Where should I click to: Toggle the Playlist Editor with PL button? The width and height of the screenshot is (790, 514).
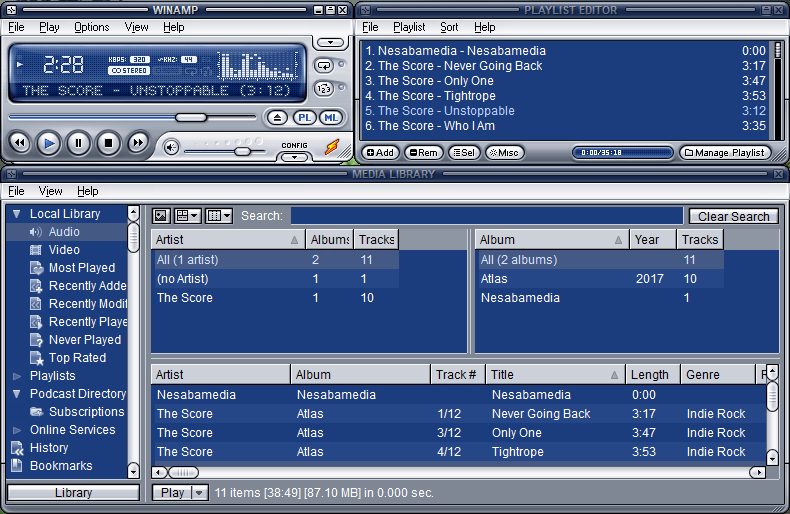pos(305,118)
